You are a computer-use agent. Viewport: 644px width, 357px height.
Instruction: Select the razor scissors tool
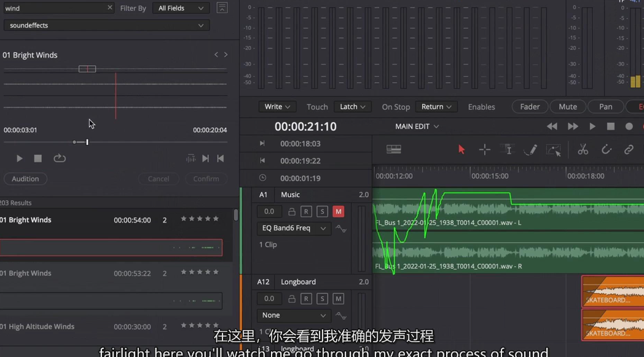coord(583,150)
